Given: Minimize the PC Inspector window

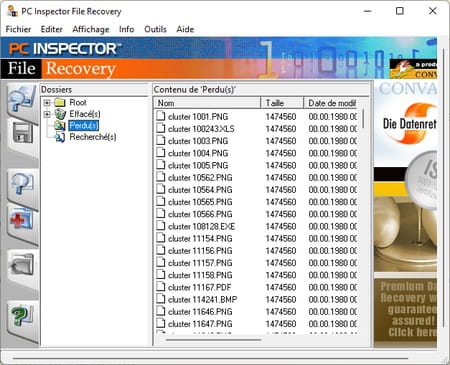Looking at the screenshot, I should tap(368, 11).
